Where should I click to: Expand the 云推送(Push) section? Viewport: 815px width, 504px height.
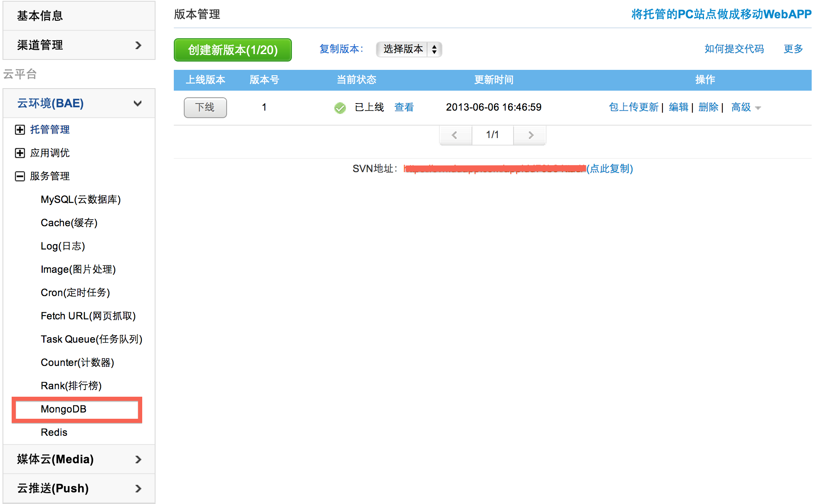pos(138,488)
